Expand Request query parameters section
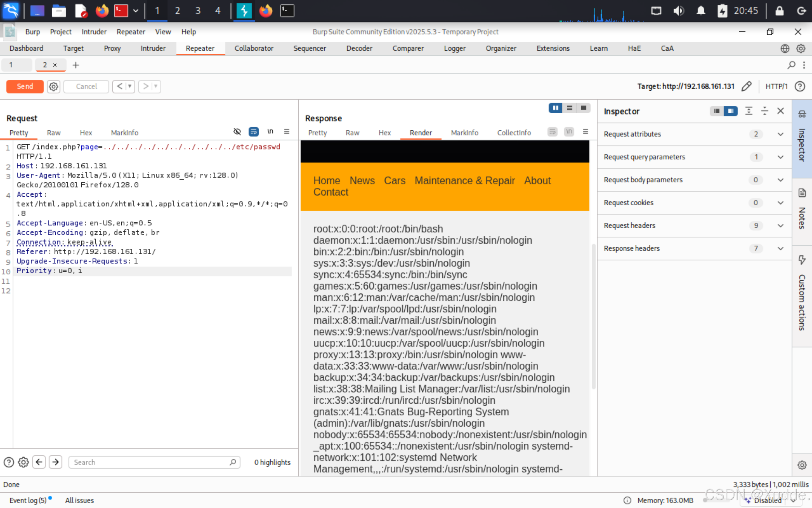The image size is (812, 508). point(780,157)
